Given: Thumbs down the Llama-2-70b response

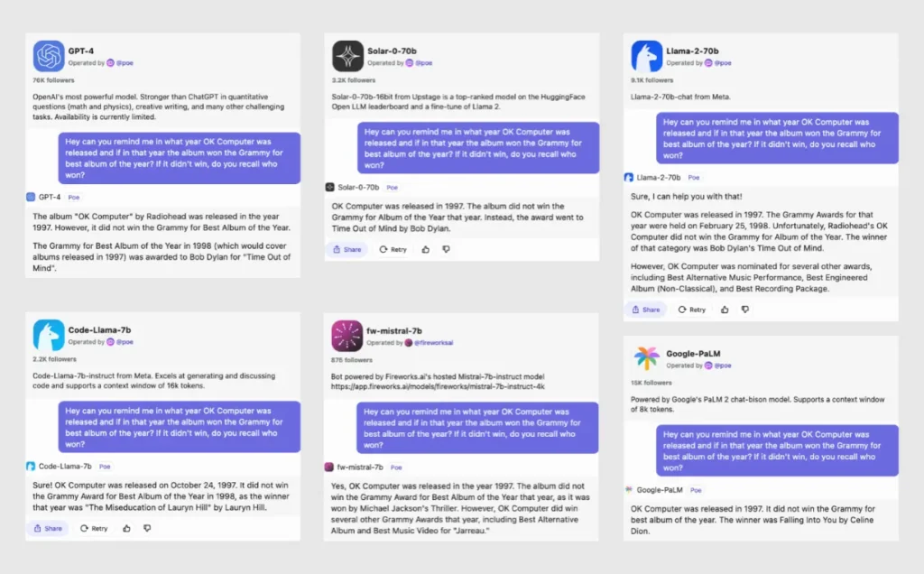Looking at the screenshot, I should [x=745, y=310].
